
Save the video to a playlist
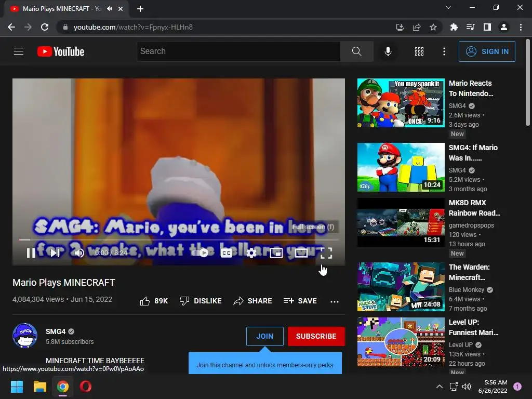coord(300,301)
